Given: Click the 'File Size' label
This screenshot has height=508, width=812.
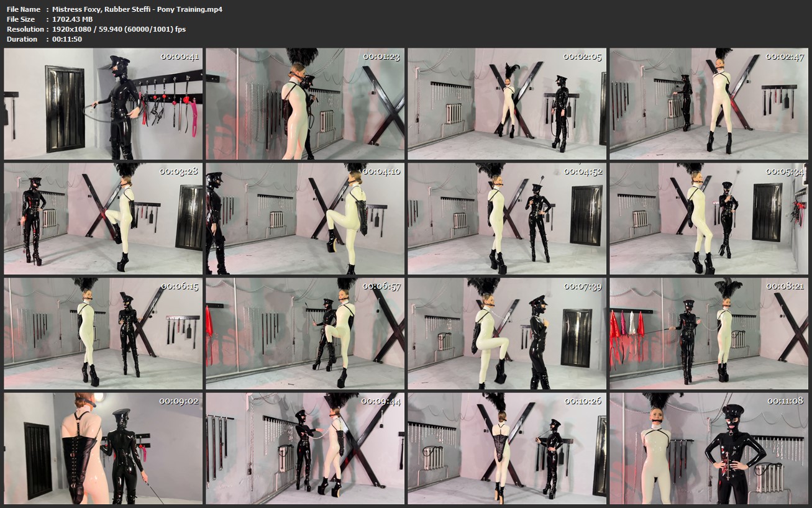Looking at the screenshot, I should tap(22, 19).
